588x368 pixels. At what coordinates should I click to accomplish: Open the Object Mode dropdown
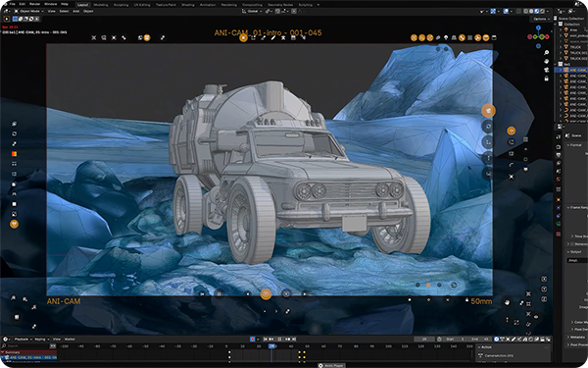click(x=28, y=11)
